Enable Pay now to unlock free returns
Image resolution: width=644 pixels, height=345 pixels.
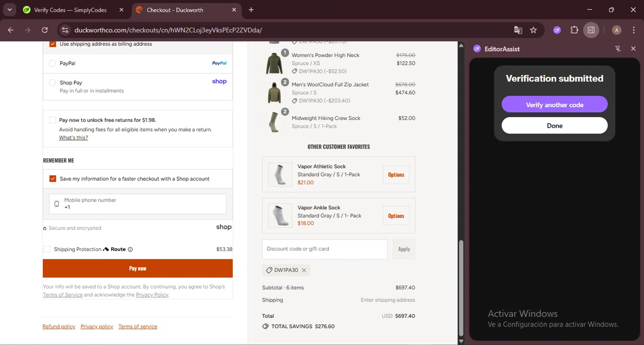click(x=52, y=120)
